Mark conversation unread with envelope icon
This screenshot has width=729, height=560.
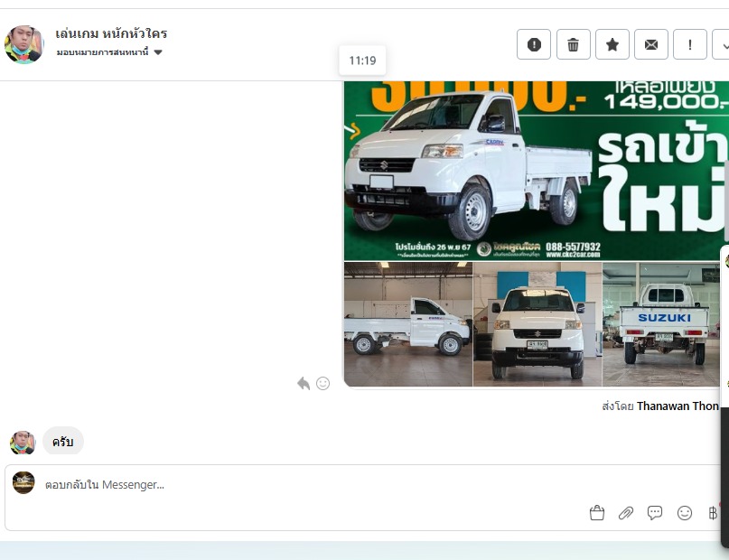(651, 44)
